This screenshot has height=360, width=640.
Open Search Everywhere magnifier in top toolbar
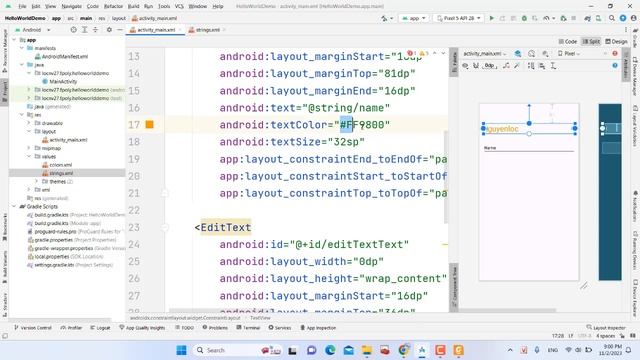coord(612,18)
